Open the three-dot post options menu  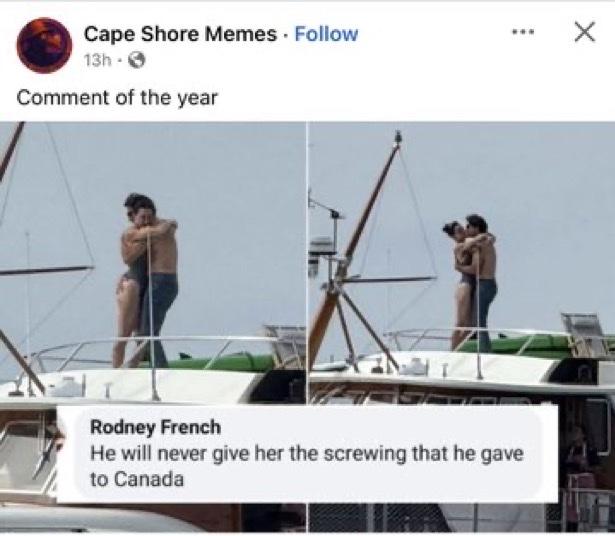pyautogui.click(x=523, y=33)
